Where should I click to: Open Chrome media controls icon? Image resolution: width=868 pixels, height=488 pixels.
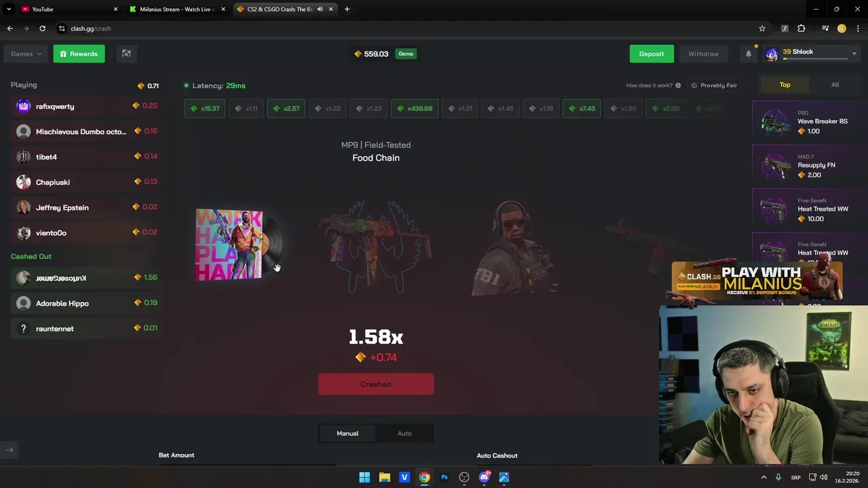(x=825, y=28)
